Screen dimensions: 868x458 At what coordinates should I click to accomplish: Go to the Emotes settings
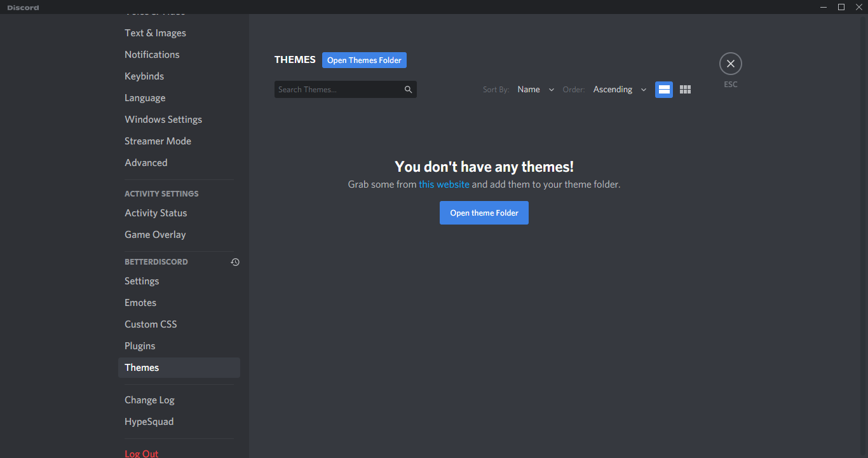tap(140, 303)
